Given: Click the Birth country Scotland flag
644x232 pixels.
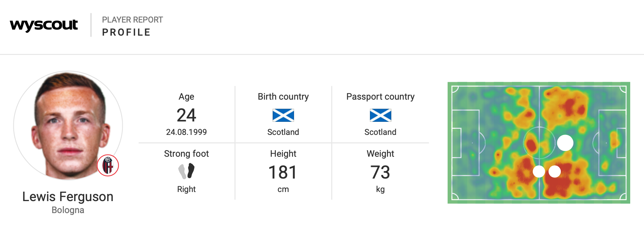Looking at the screenshot, I should coord(283,115).
